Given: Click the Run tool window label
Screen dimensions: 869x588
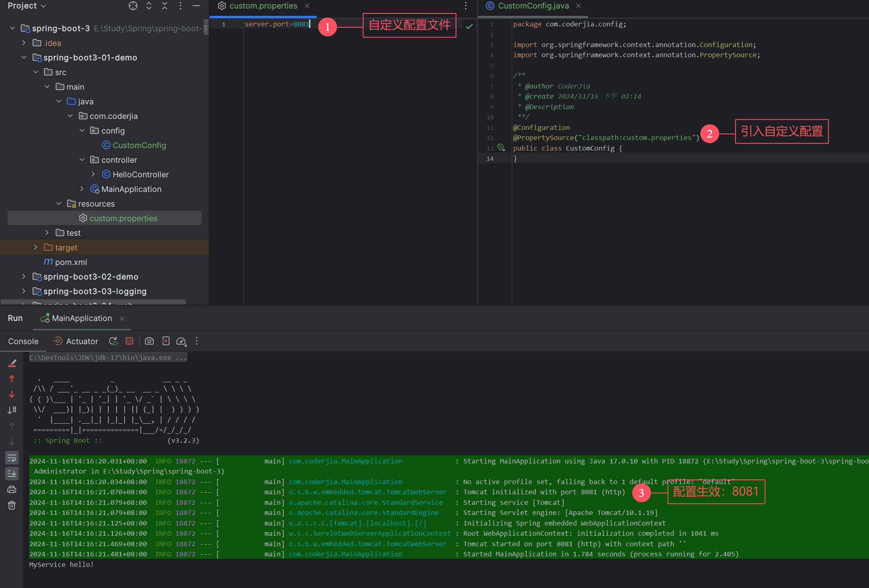Looking at the screenshot, I should 15,318.
